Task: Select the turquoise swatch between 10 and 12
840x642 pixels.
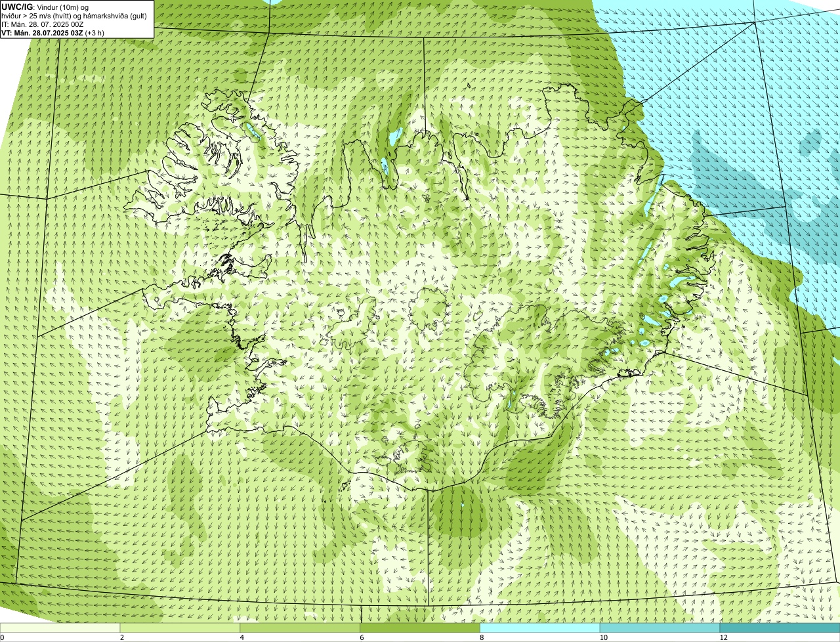Action: [x=661, y=628]
